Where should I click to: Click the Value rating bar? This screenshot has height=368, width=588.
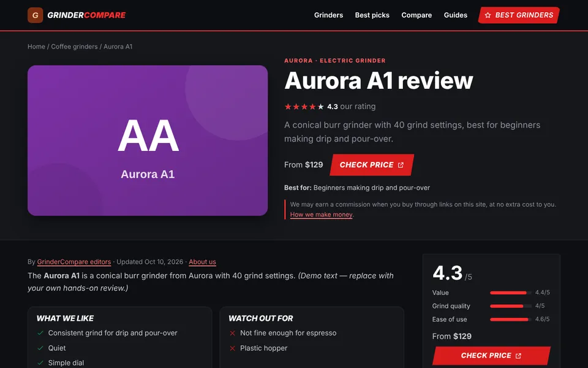[x=510, y=293]
